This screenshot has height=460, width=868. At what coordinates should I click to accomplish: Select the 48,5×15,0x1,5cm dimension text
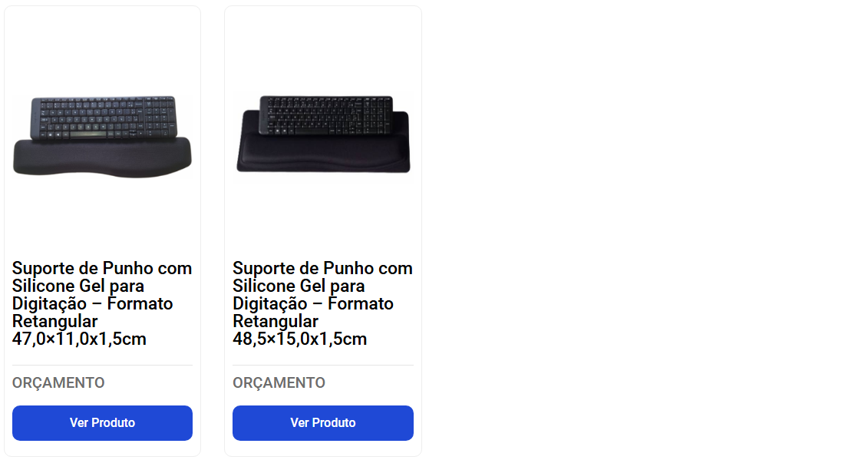tap(299, 339)
